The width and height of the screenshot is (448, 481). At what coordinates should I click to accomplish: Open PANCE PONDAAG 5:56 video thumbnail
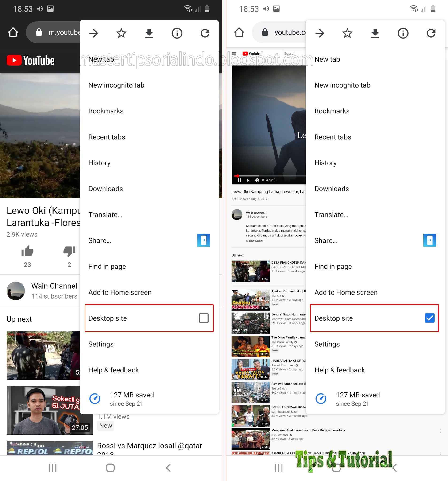pyautogui.click(x=250, y=416)
